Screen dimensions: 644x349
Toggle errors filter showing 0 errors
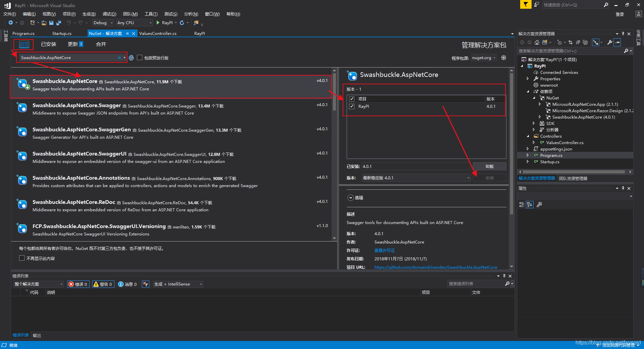[x=78, y=284]
